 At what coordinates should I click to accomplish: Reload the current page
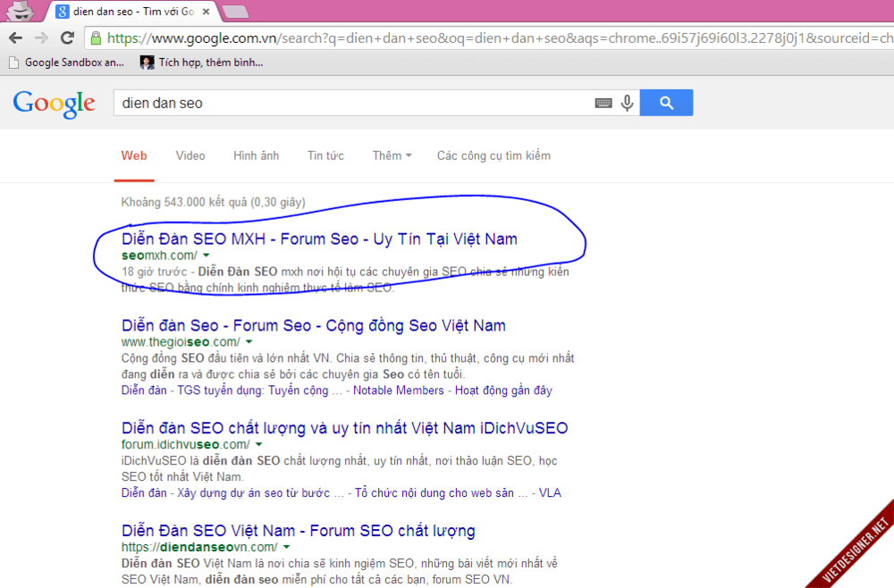tap(67, 38)
